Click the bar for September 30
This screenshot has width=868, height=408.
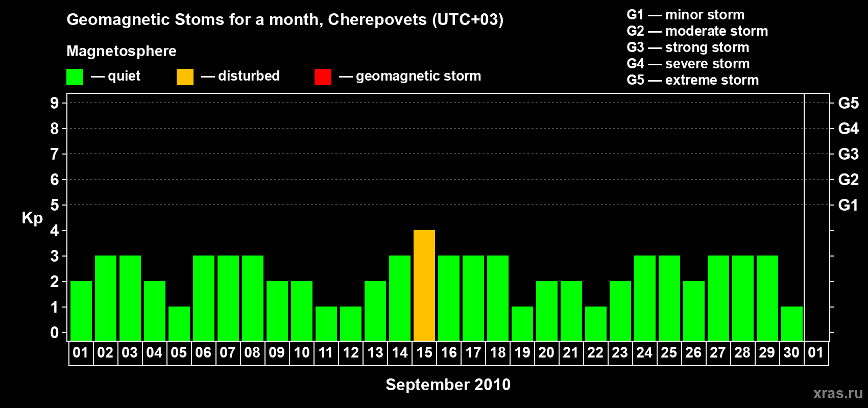click(x=792, y=323)
